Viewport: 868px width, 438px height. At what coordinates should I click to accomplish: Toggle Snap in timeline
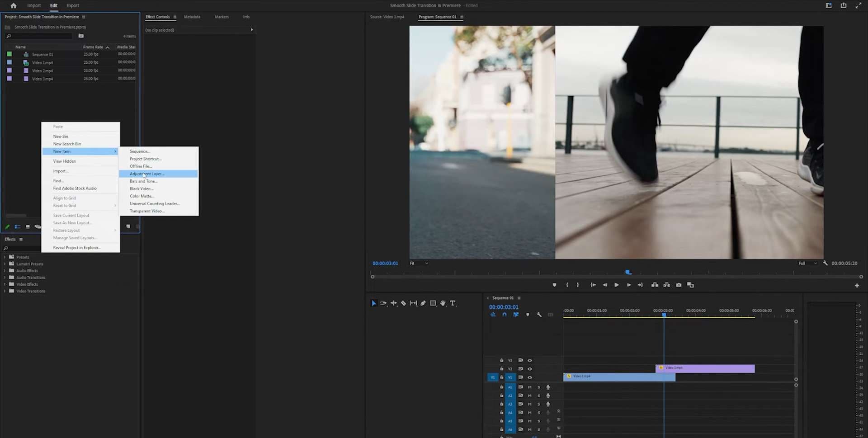tap(505, 315)
